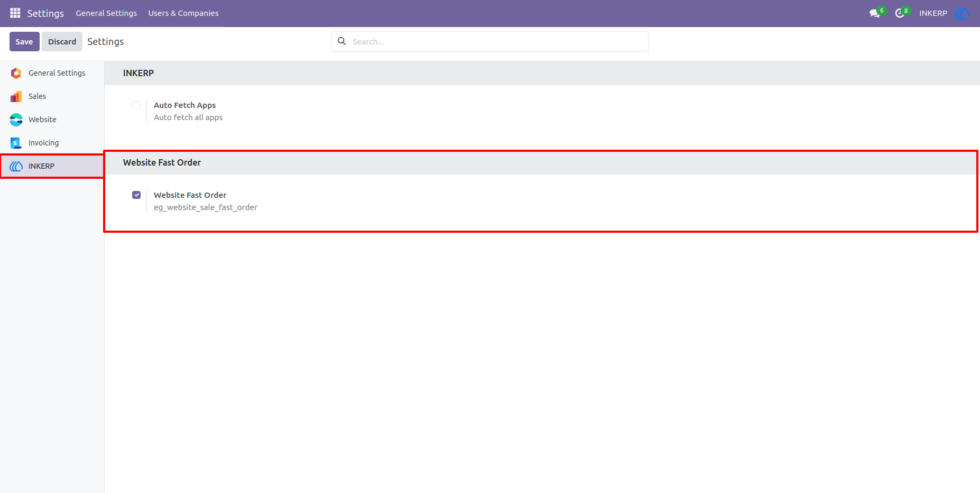This screenshot has height=493, width=980.
Task: Select the Website settings tab
Action: pos(52,120)
